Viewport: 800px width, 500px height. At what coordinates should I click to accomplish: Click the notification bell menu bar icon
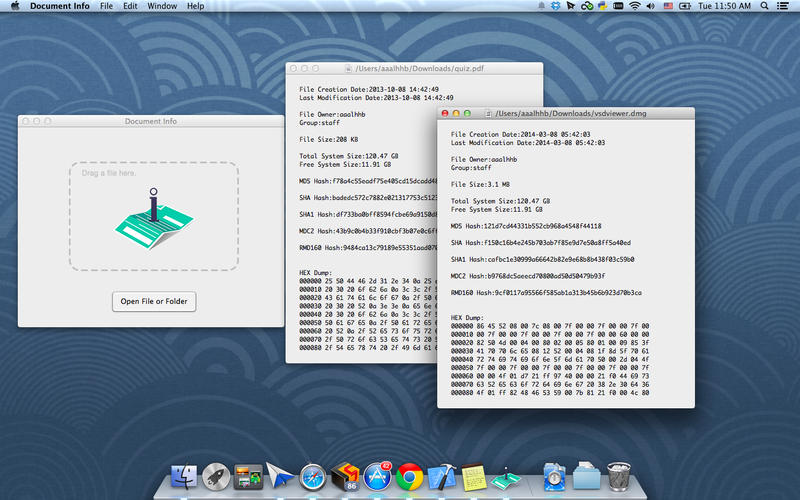click(541, 6)
